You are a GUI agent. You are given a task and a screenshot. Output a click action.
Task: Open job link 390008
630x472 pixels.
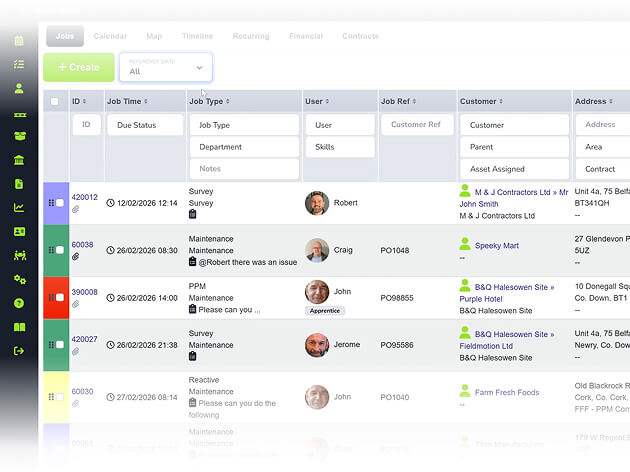(84, 292)
